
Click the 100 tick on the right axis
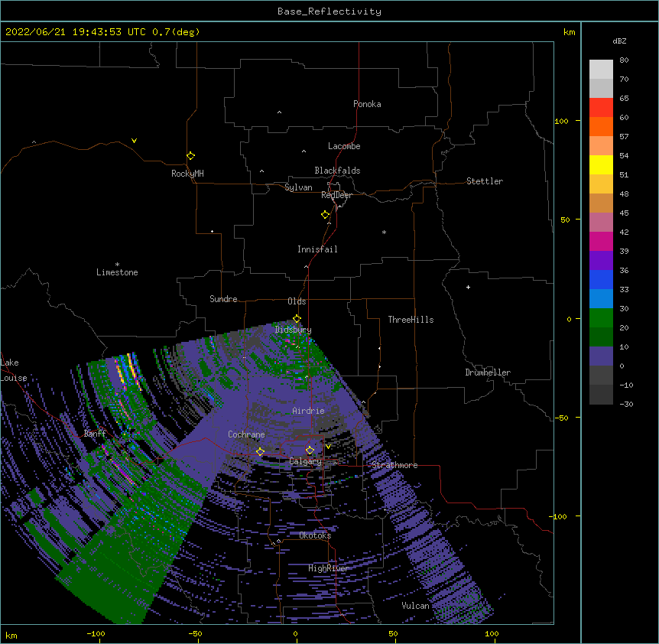[x=561, y=121]
